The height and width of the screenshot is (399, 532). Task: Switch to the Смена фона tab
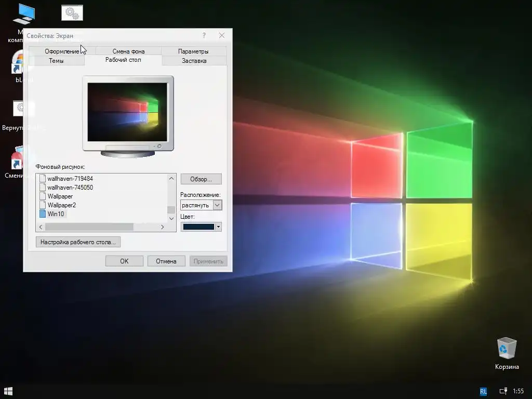click(x=128, y=51)
